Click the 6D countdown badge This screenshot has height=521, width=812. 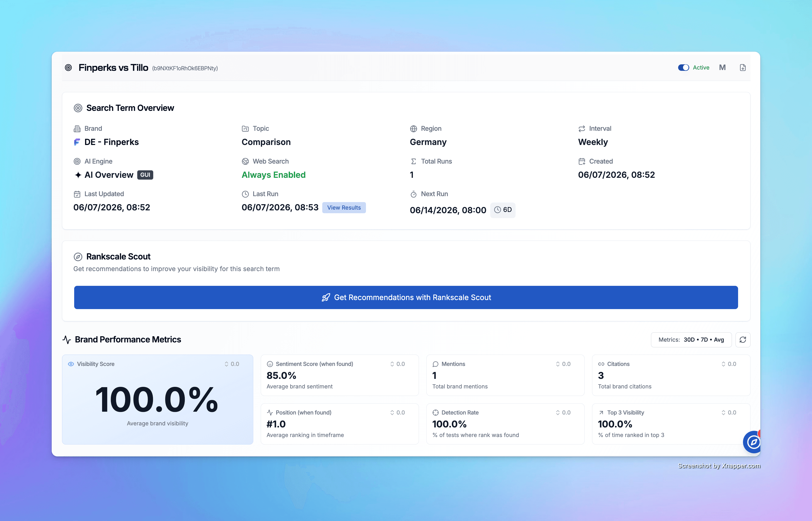[503, 210]
